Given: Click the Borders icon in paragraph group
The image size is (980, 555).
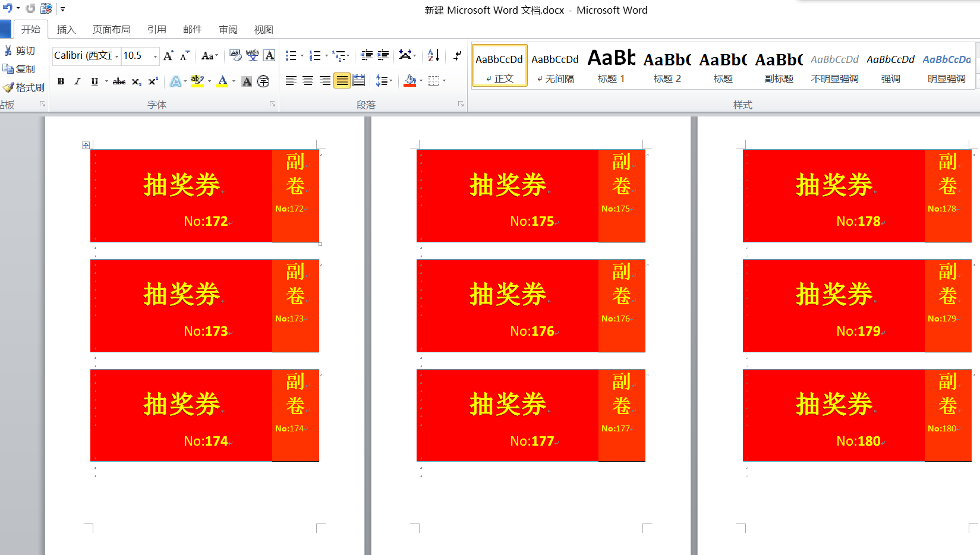Looking at the screenshot, I should coord(434,81).
